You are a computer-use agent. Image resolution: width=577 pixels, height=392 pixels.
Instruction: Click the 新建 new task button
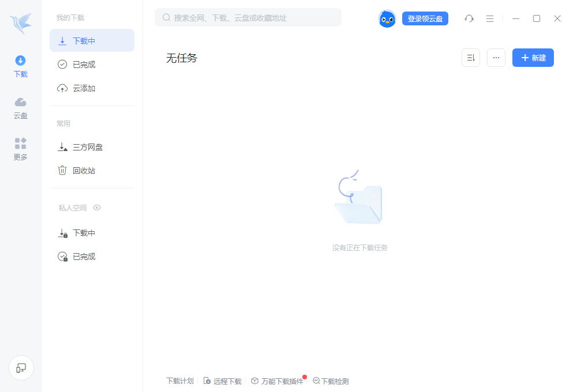[x=533, y=58]
